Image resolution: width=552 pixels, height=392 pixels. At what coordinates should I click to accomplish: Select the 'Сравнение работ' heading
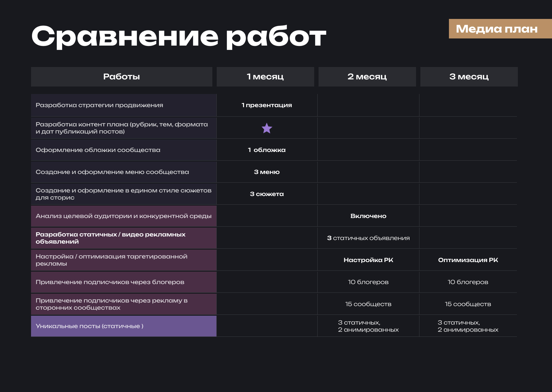(179, 37)
